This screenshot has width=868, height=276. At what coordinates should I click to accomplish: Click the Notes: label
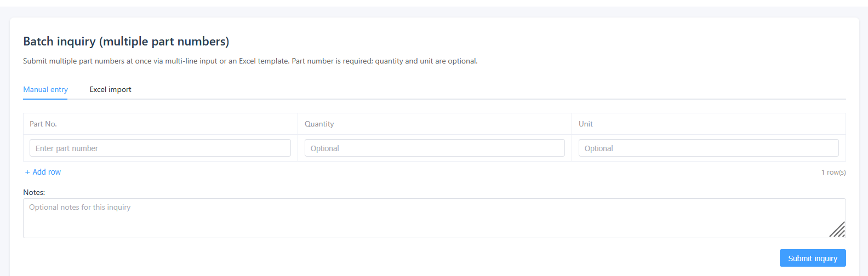coord(34,192)
